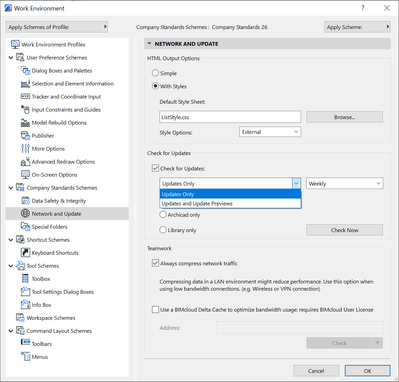This screenshot has width=399, height=382.
Task: Choose Updates and Update Previews option
Action: click(230, 203)
